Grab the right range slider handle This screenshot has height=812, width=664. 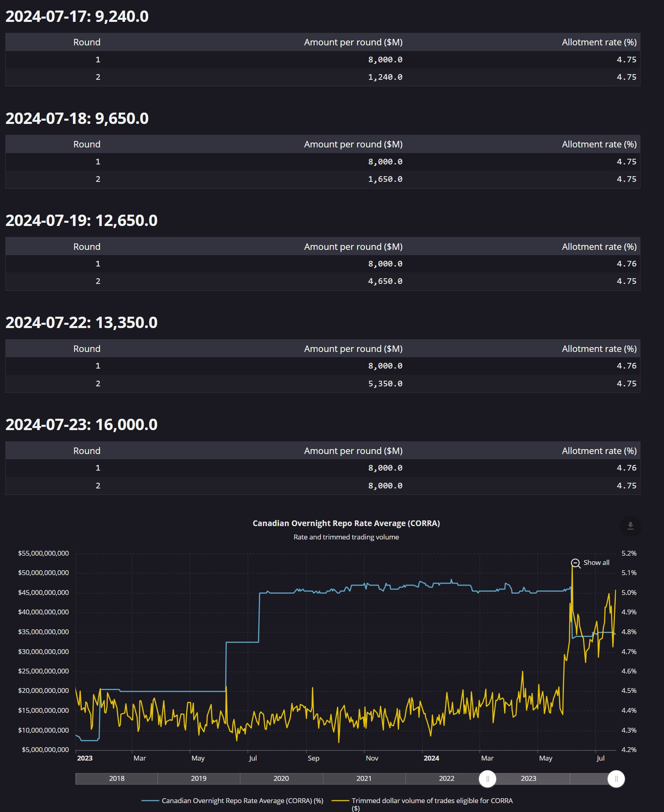(x=616, y=779)
